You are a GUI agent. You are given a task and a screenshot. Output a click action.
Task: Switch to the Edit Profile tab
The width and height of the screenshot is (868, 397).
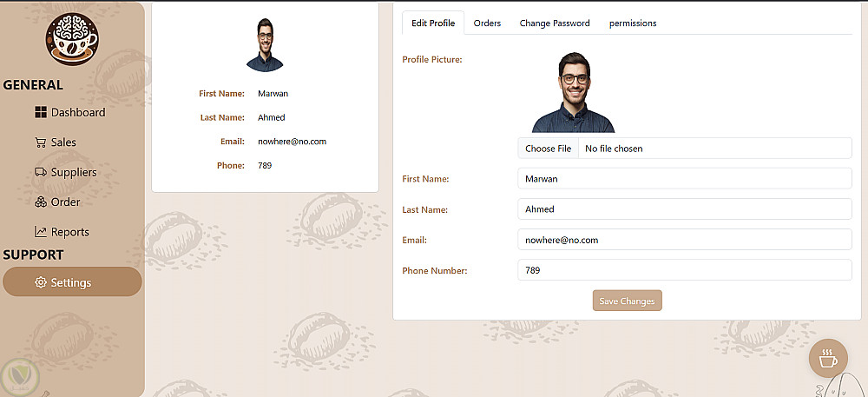point(433,23)
